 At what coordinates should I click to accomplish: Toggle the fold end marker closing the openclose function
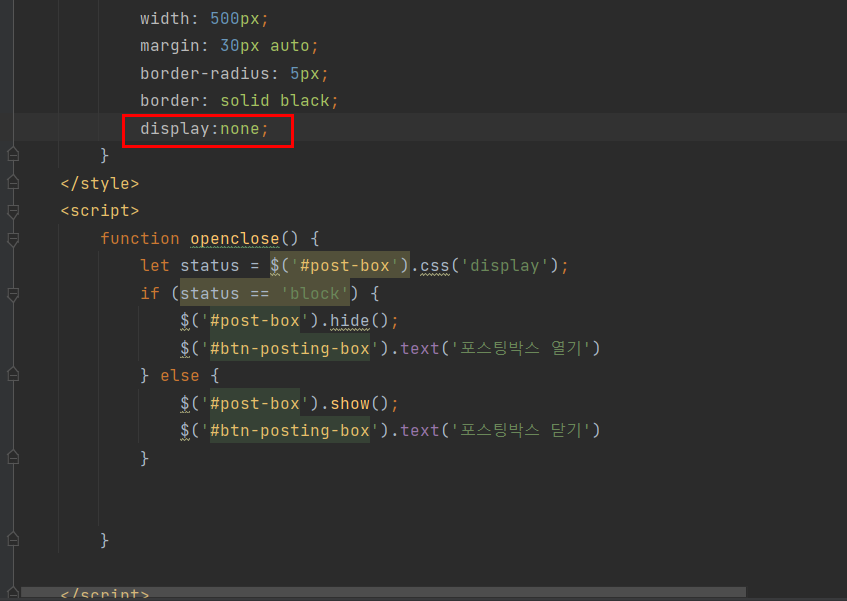[13, 539]
